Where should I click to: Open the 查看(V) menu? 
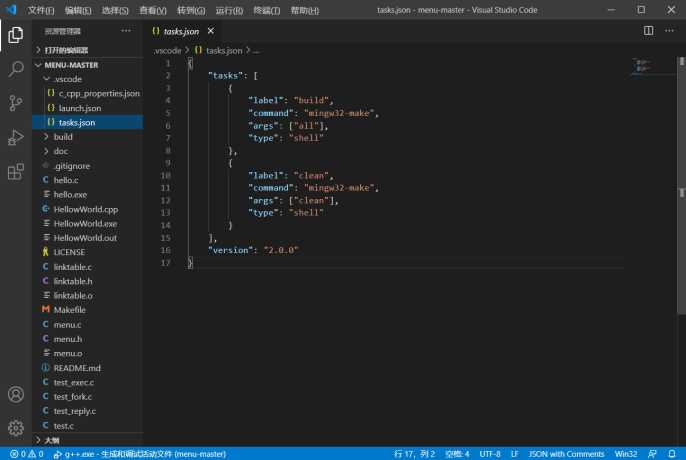click(x=153, y=10)
